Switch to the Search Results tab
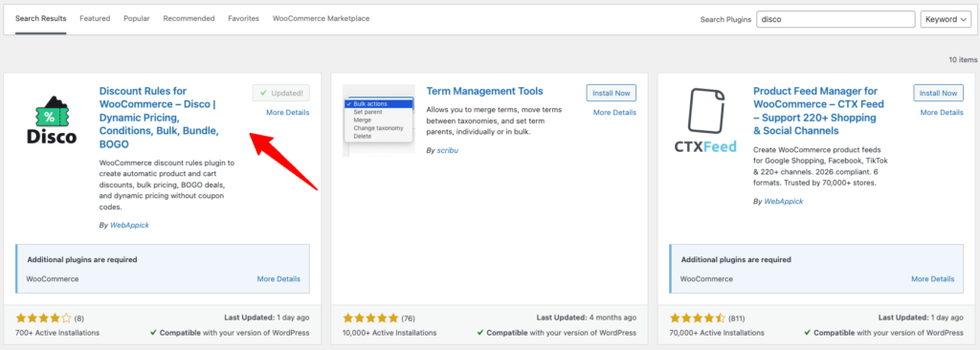980x350 pixels. pyautogui.click(x=40, y=19)
